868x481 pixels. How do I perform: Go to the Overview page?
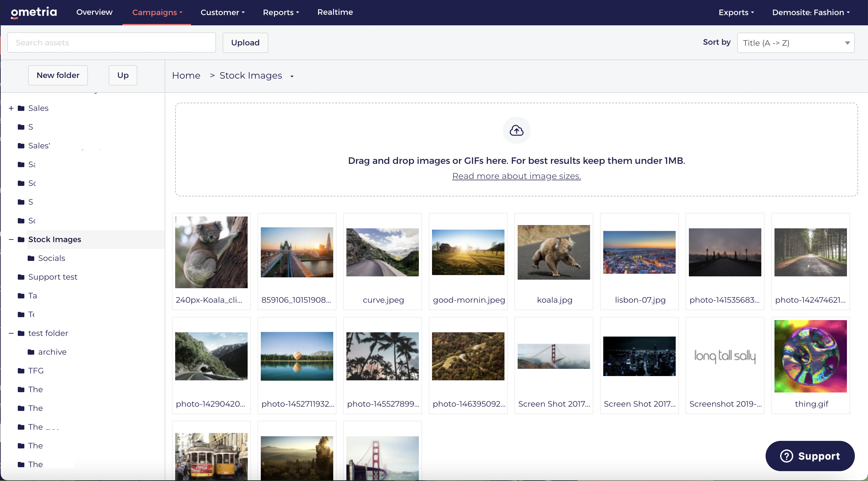tap(95, 12)
